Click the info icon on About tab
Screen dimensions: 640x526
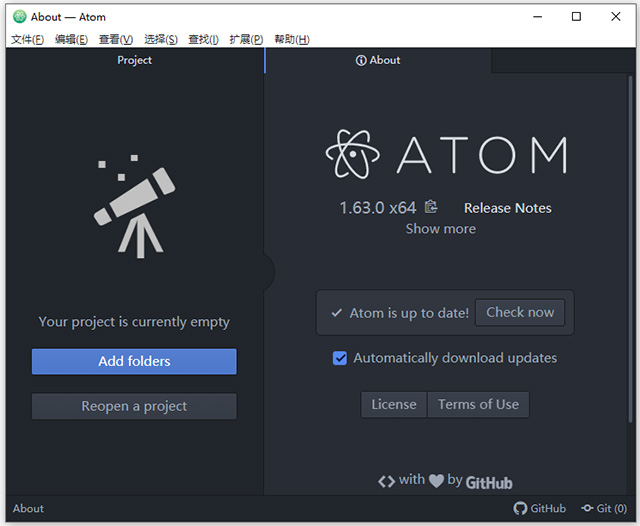click(x=361, y=60)
